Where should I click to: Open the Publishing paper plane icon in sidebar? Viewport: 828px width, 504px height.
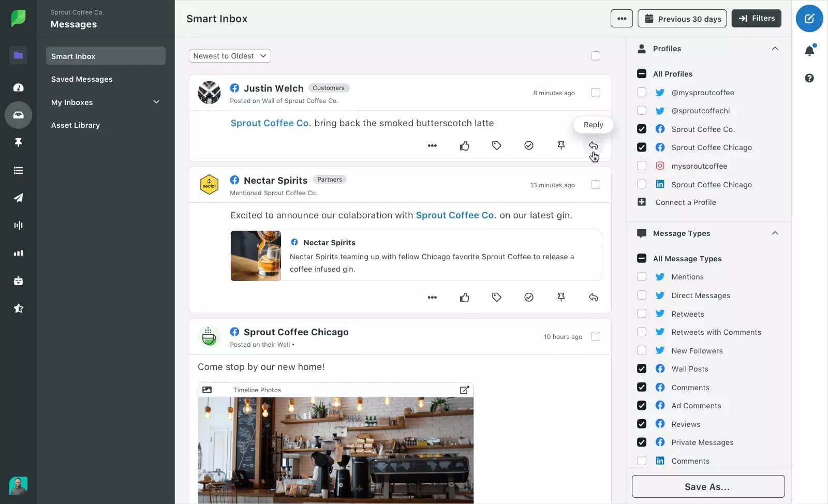point(19,198)
